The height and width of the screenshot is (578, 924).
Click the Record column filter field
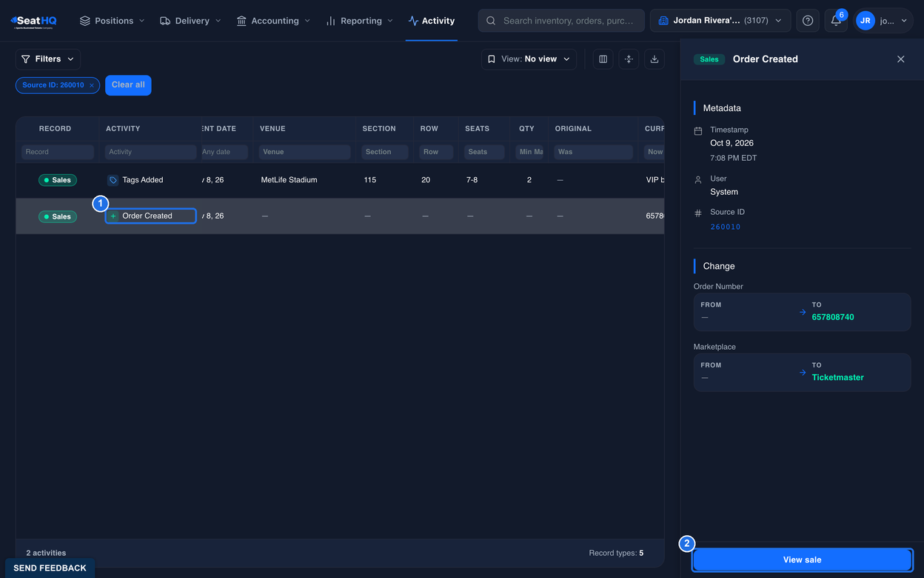58,152
